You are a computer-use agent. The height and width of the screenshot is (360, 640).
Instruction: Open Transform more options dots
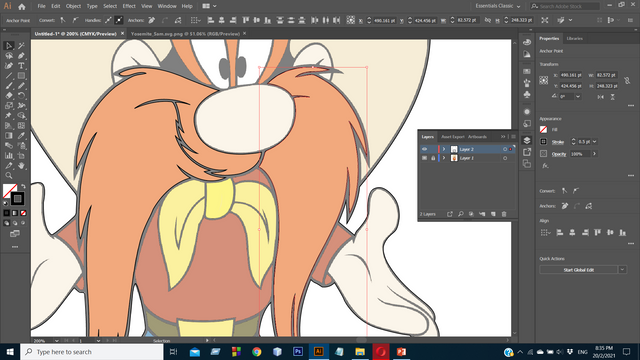(631, 106)
